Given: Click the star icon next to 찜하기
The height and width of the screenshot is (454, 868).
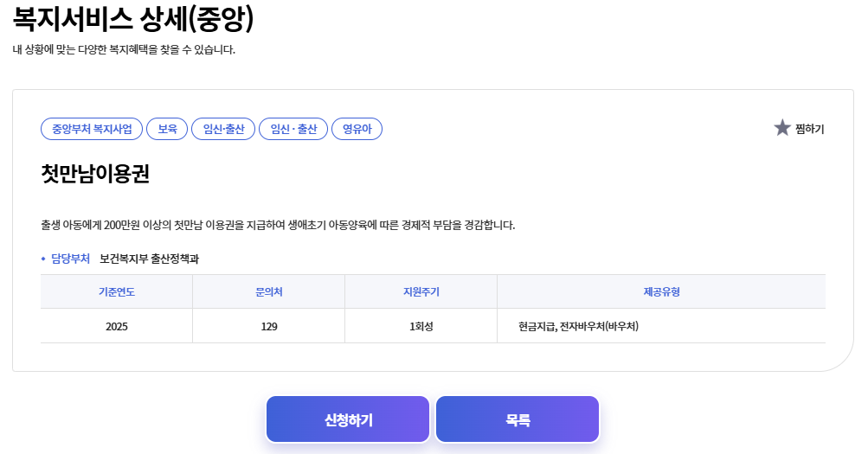Looking at the screenshot, I should click(781, 128).
